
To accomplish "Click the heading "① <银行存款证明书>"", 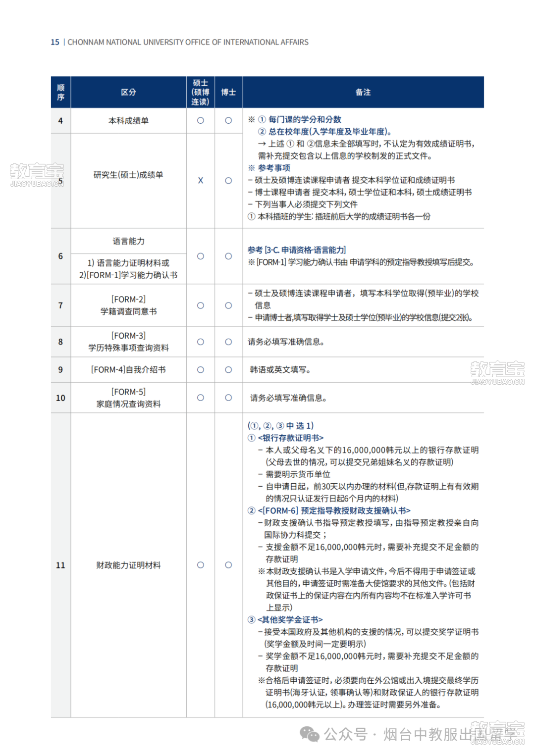I will pyautogui.click(x=285, y=438).
